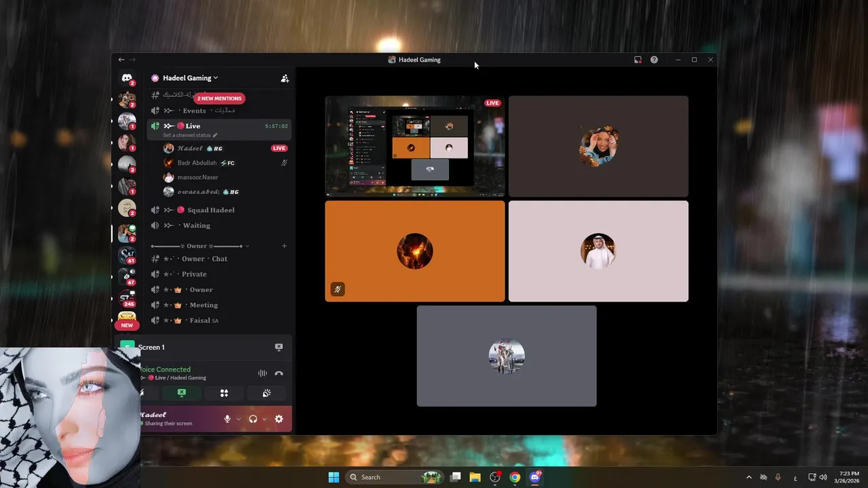This screenshot has height=488, width=868.
Task: Join the Waiting voice channel
Action: pyautogui.click(x=220, y=226)
